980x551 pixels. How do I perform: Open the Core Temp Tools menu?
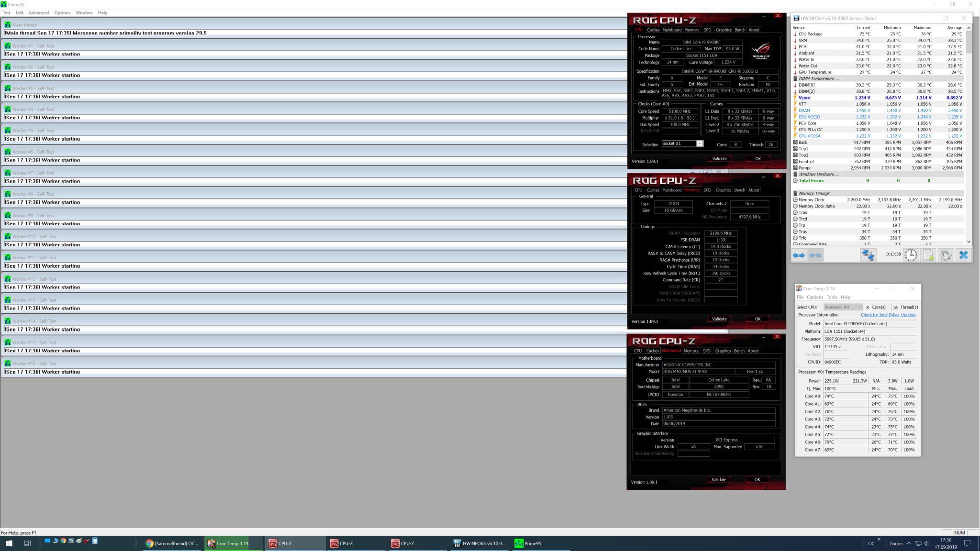coord(832,297)
